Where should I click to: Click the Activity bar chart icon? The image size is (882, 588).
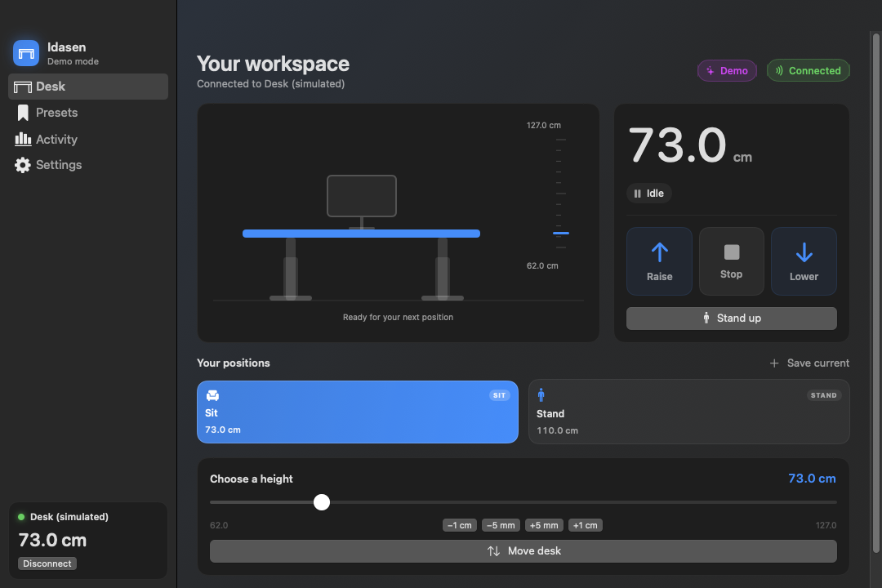(23, 138)
